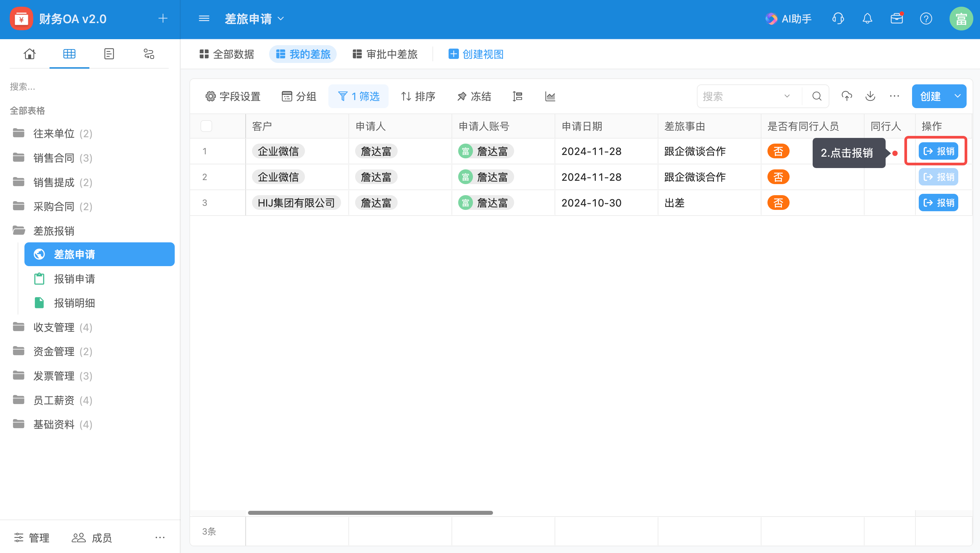Switch to 审批中差旅 view
Image resolution: width=980 pixels, height=553 pixels.
[385, 54]
